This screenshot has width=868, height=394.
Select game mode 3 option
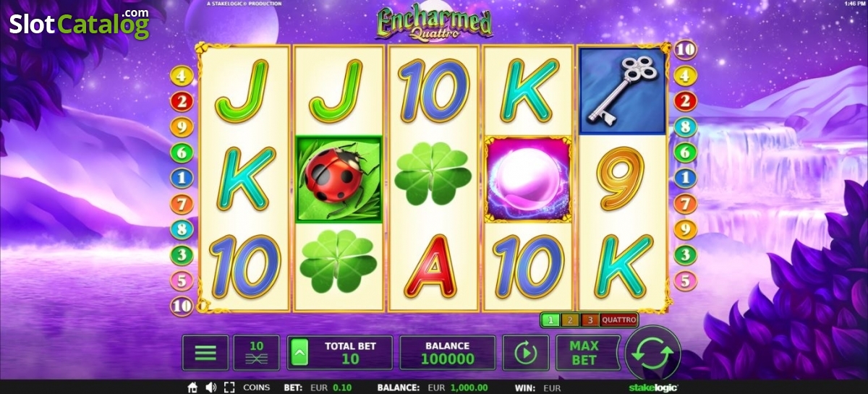[x=590, y=320]
